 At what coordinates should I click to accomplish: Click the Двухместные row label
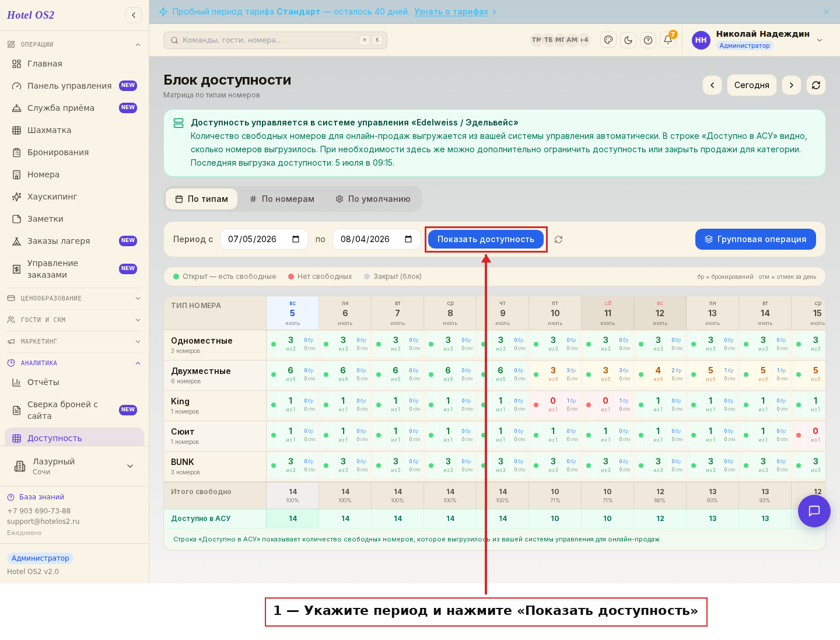pyautogui.click(x=201, y=371)
